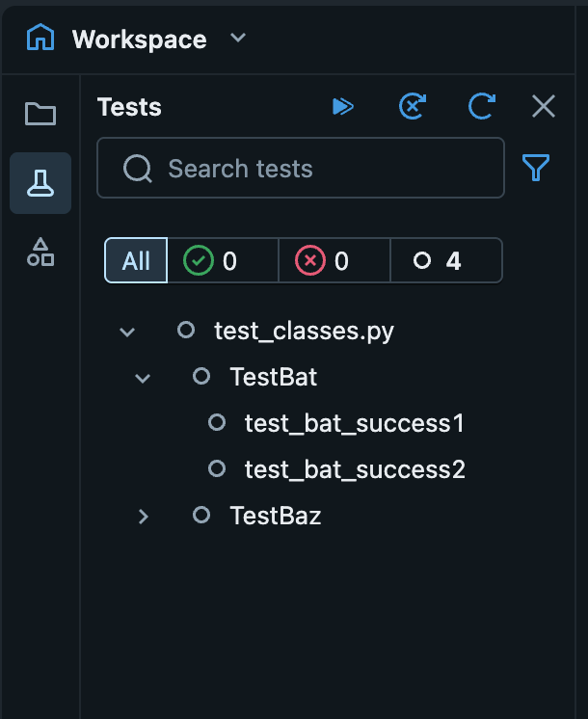The image size is (588, 719).
Task: Open the Workspace dropdown chevron
Action: point(238,39)
